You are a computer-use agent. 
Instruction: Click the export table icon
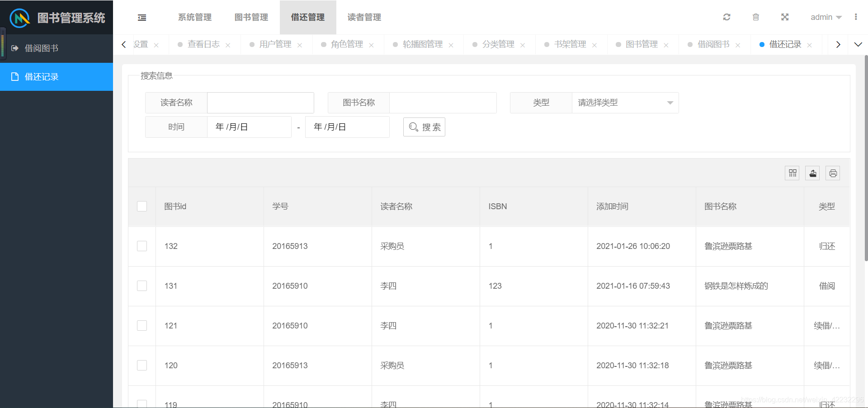point(813,173)
